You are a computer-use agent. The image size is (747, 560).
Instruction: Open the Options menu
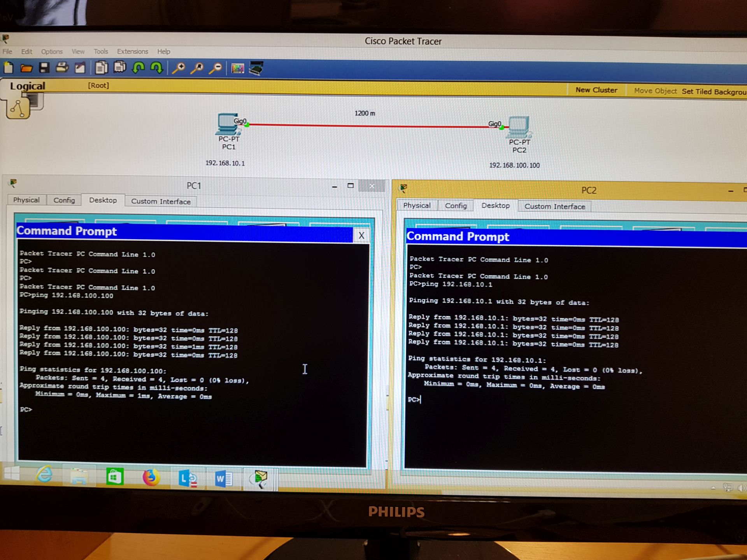pyautogui.click(x=52, y=51)
